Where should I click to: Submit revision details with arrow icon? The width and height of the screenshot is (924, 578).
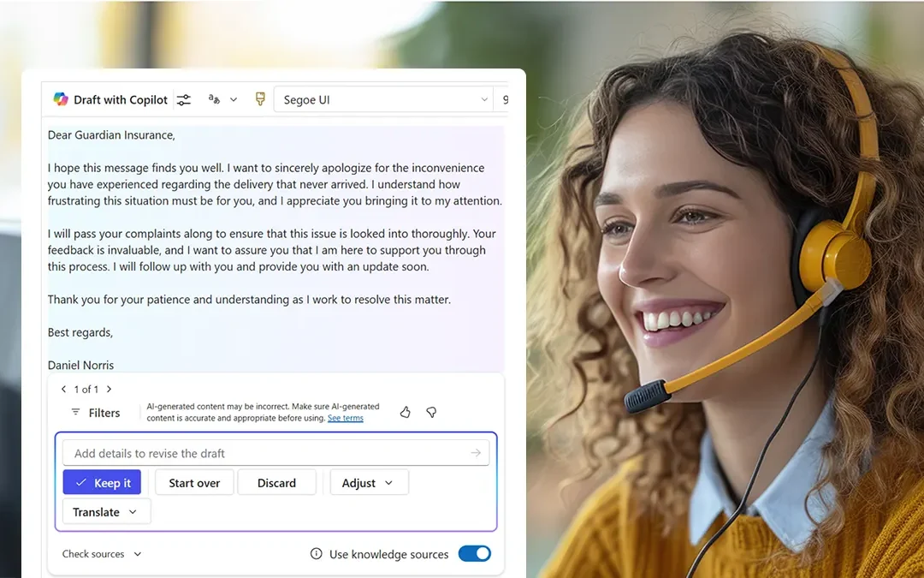coord(476,453)
